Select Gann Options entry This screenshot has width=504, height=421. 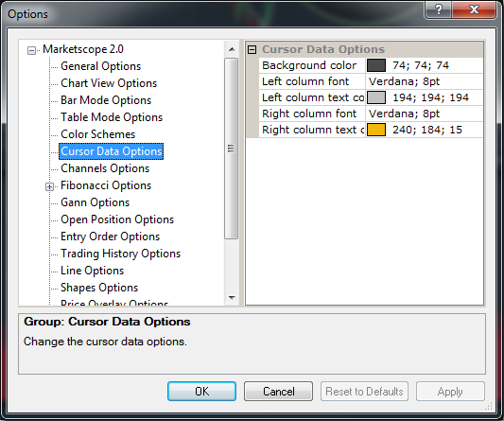(x=95, y=202)
